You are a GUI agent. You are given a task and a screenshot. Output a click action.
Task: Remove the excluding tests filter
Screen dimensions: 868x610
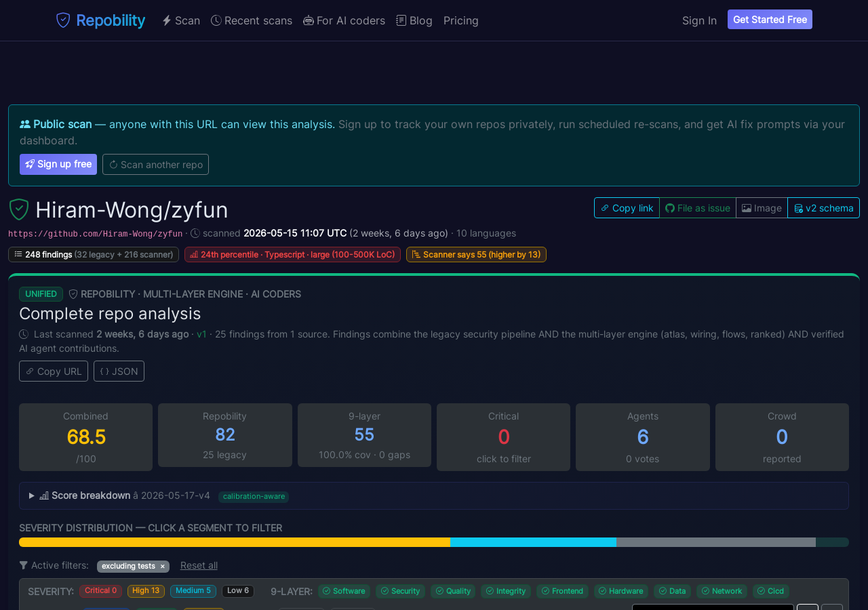point(162,567)
